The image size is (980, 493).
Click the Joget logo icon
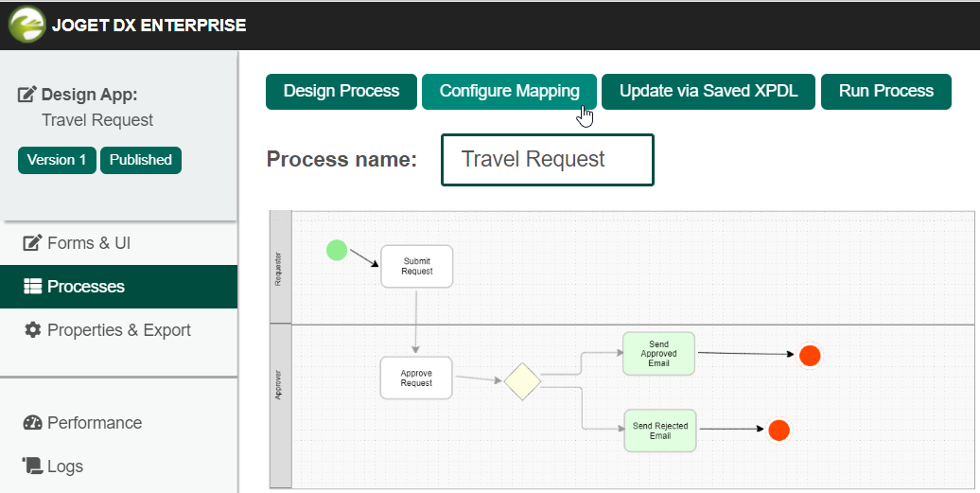26,25
